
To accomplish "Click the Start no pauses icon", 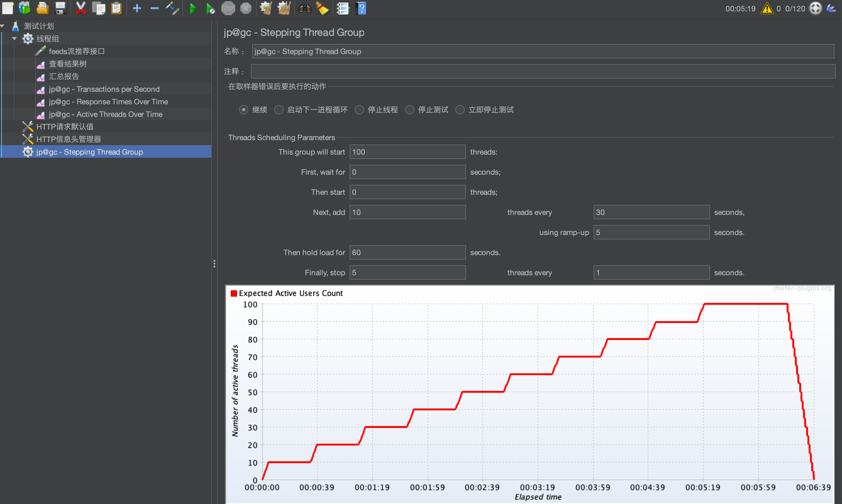I will coord(210,8).
